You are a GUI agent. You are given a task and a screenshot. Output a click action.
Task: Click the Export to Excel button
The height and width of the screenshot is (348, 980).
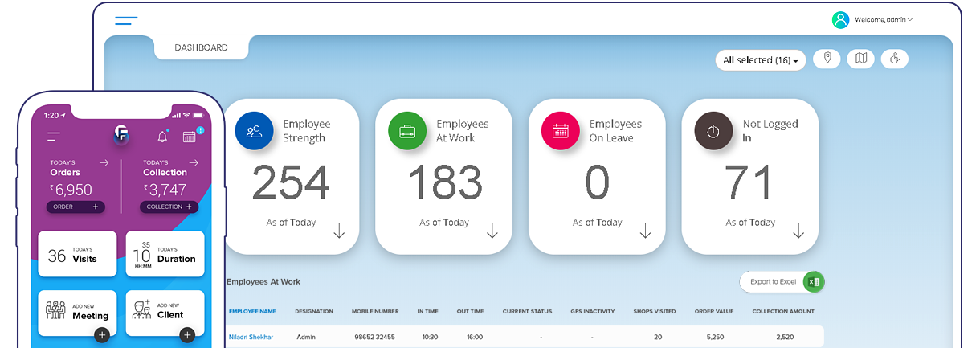point(782,281)
